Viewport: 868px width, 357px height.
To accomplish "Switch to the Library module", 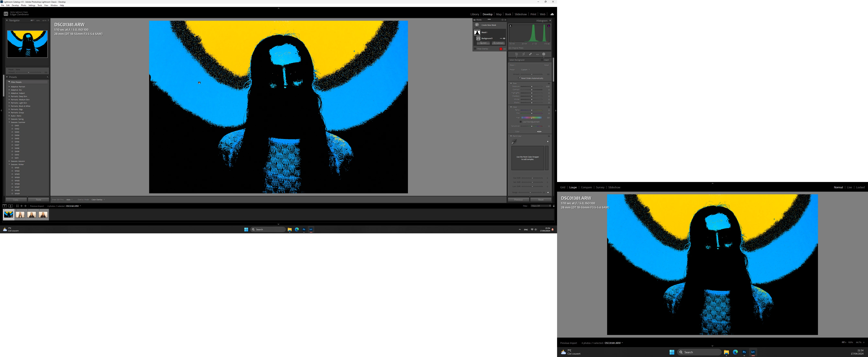I will click(474, 14).
